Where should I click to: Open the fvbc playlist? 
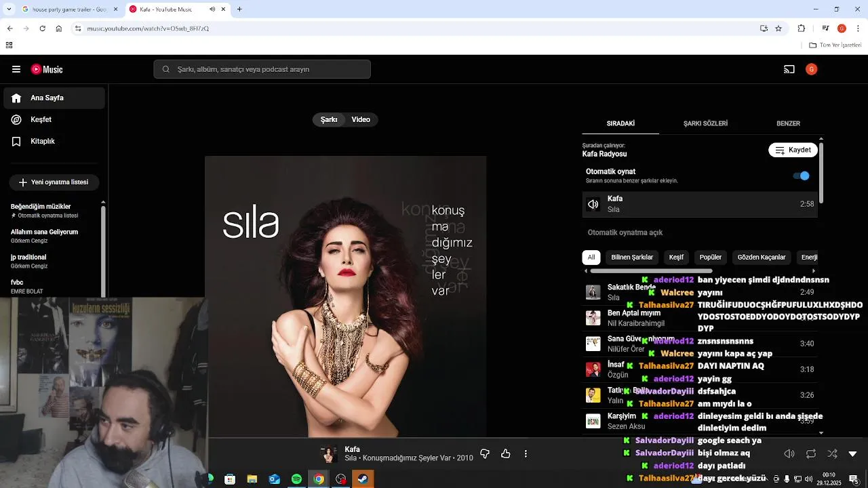pyautogui.click(x=53, y=286)
